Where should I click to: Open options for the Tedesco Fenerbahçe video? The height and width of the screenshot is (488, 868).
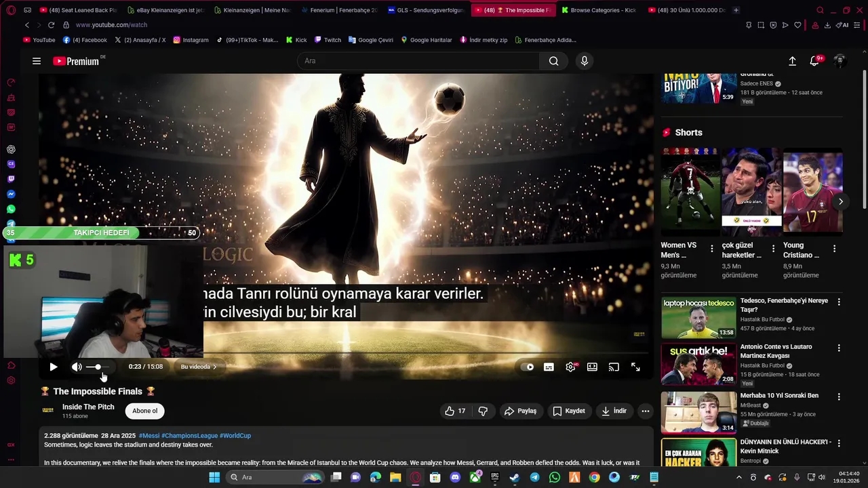839,302
